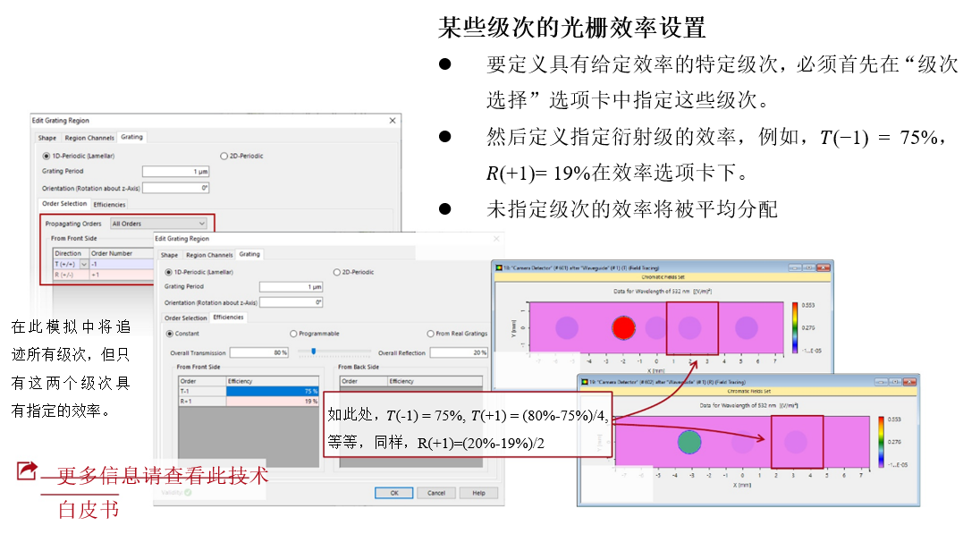Maximize the Camera Detector #601 window
This screenshot has width=980, height=534.
808,267
